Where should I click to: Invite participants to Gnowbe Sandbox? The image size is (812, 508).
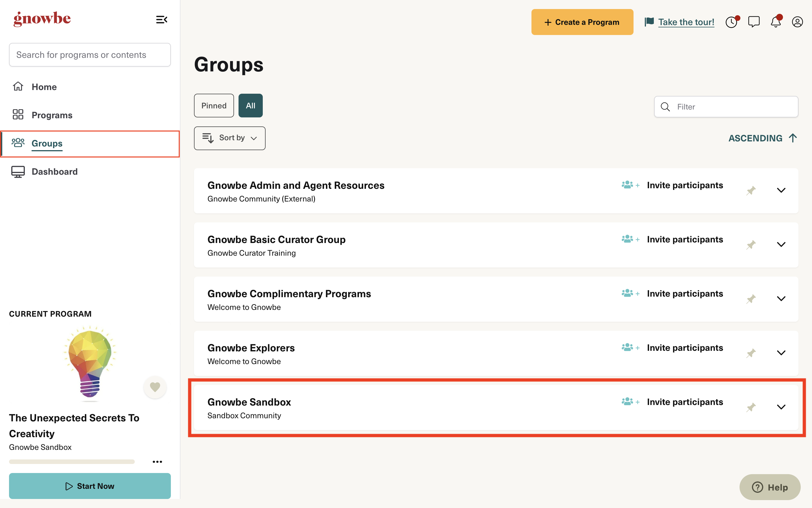(685, 402)
